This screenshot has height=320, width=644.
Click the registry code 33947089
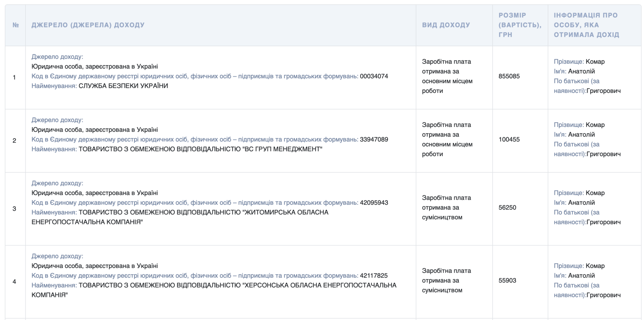tap(374, 140)
